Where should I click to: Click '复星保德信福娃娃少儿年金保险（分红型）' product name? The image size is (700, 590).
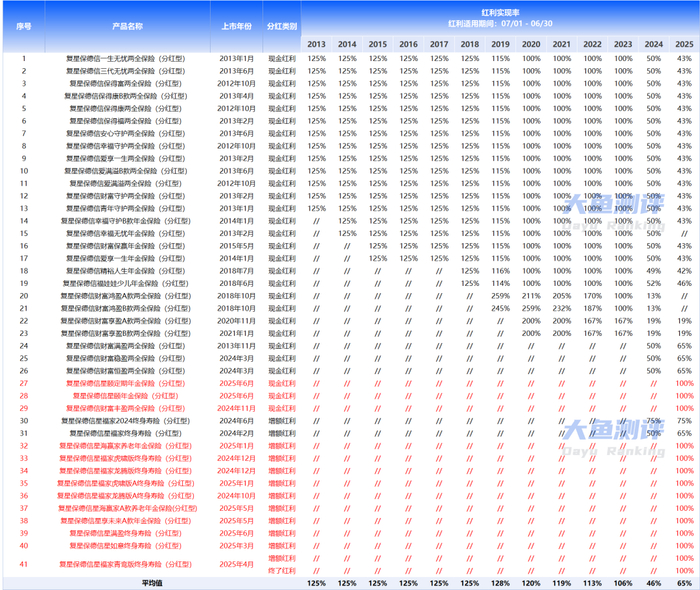click(x=125, y=283)
